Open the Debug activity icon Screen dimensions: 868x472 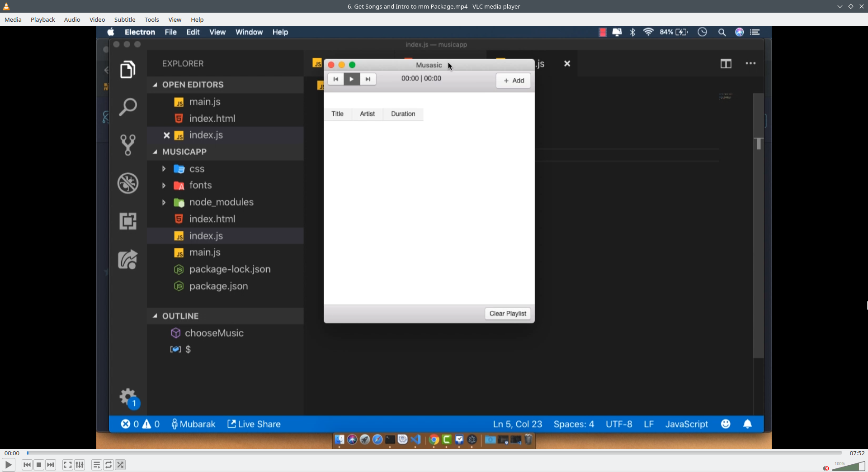(x=128, y=183)
